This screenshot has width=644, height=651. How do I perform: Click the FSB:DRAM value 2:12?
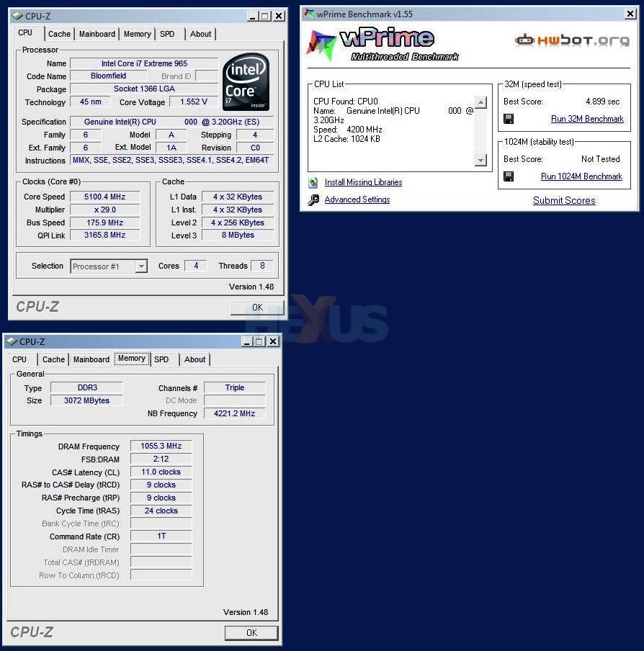161,459
